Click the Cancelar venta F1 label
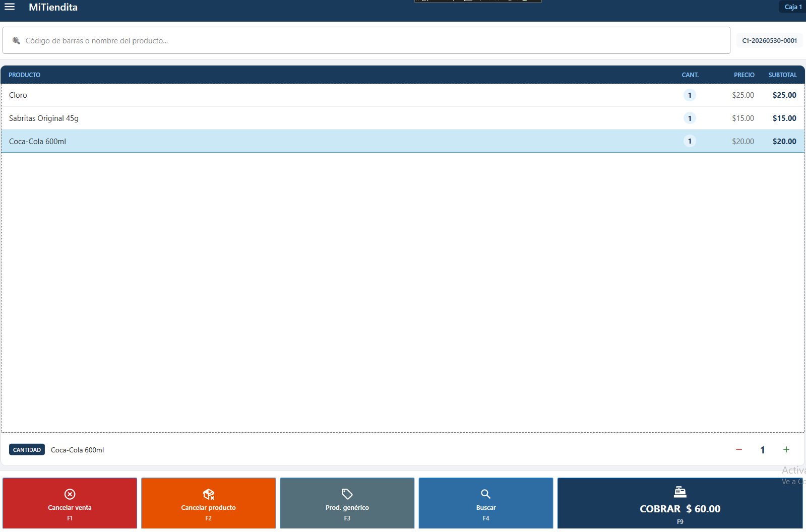The width and height of the screenshot is (806, 532). click(x=70, y=518)
